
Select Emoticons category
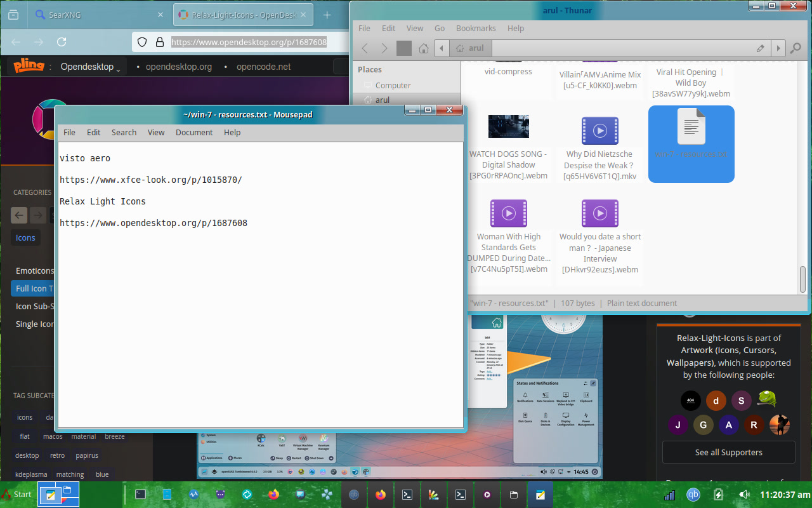[35, 271]
